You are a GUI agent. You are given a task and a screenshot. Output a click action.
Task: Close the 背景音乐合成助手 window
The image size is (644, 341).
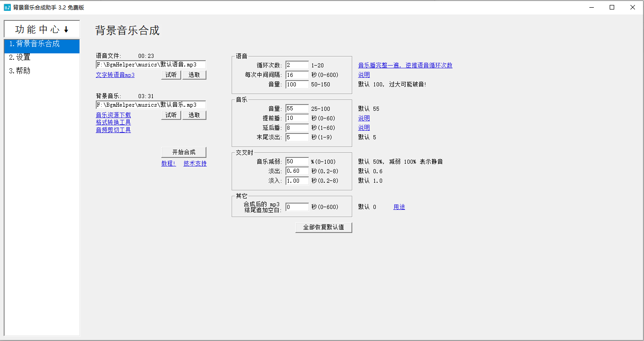(633, 7)
